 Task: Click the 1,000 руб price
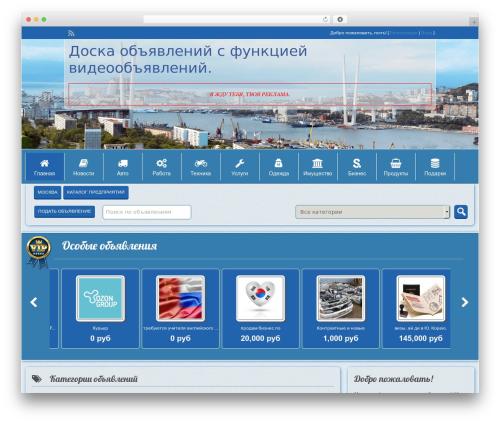pos(341,338)
